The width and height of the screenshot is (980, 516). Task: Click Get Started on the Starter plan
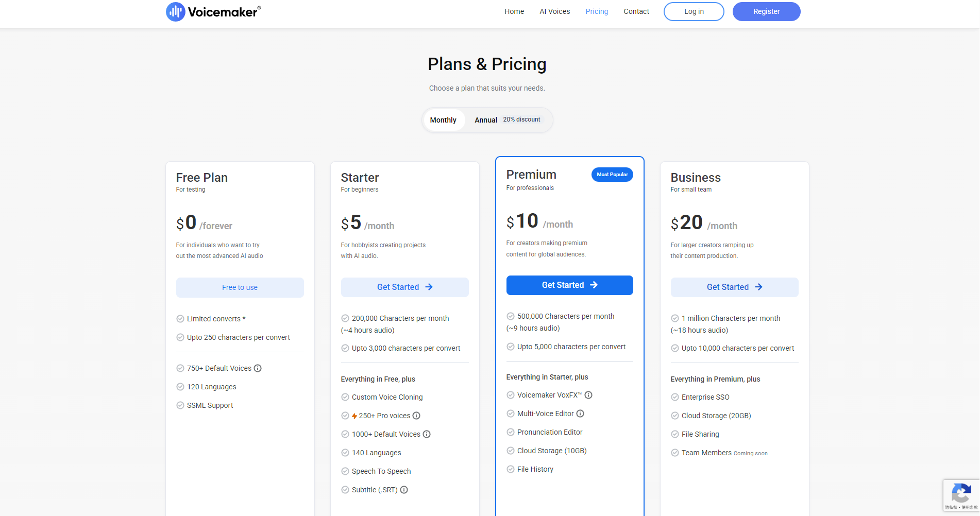coord(404,287)
